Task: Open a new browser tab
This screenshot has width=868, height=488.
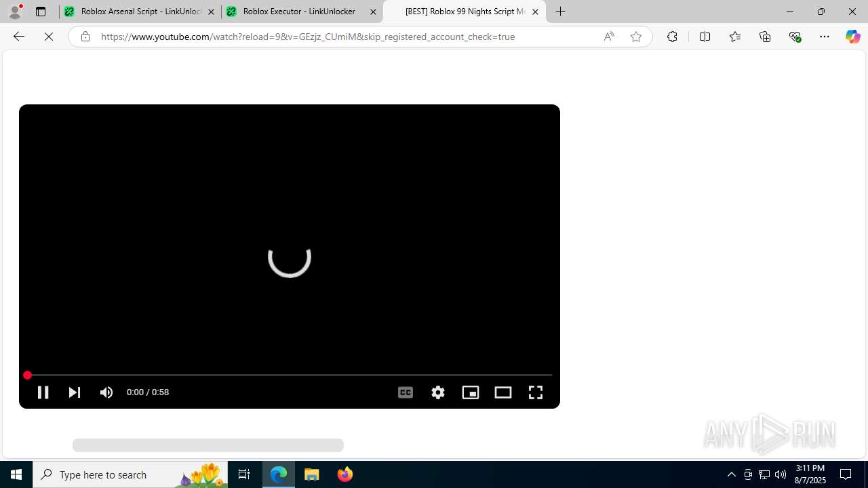Action: [561, 12]
